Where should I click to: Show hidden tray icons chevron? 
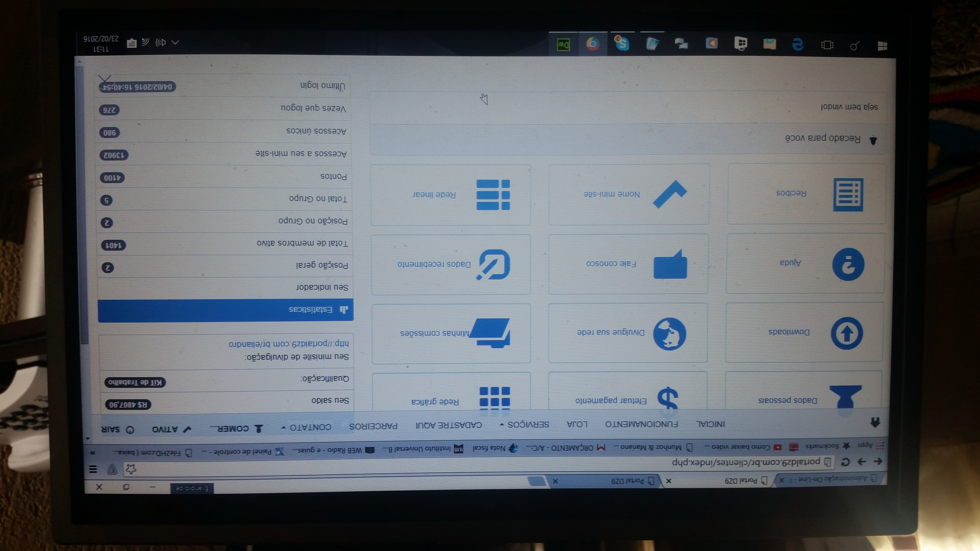175,42
